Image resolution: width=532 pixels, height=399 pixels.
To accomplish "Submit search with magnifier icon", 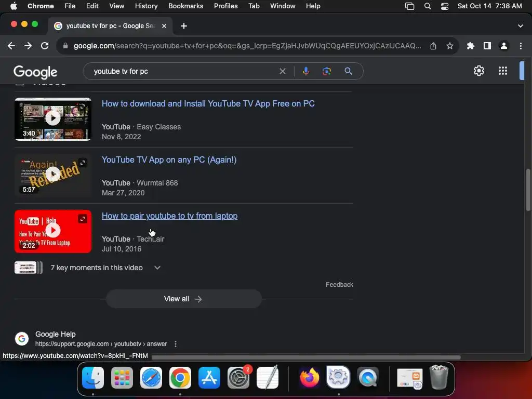I will click(x=348, y=71).
